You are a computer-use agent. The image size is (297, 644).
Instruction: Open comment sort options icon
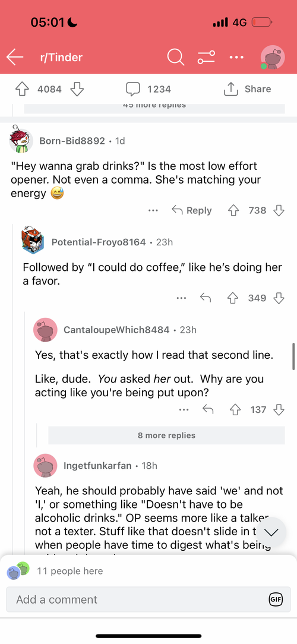206,58
